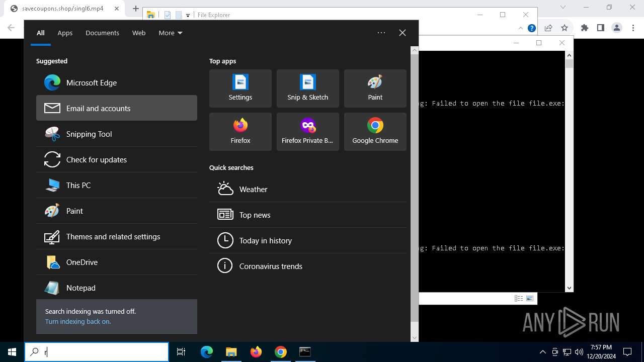
Task: Open notification center icon
Action: point(627,352)
